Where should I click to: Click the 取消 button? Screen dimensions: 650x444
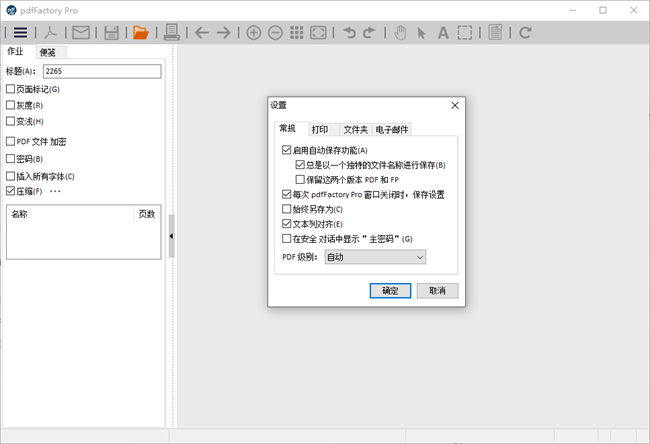pyautogui.click(x=437, y=291)
